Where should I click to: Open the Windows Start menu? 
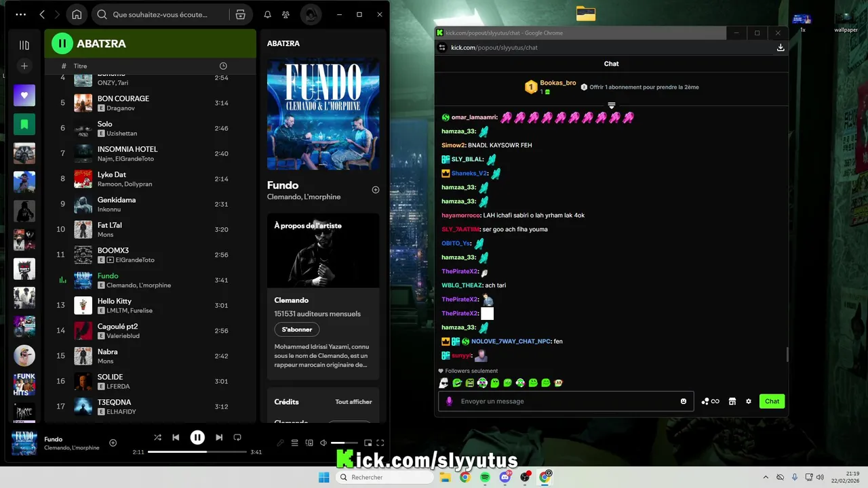coord(324,477)
